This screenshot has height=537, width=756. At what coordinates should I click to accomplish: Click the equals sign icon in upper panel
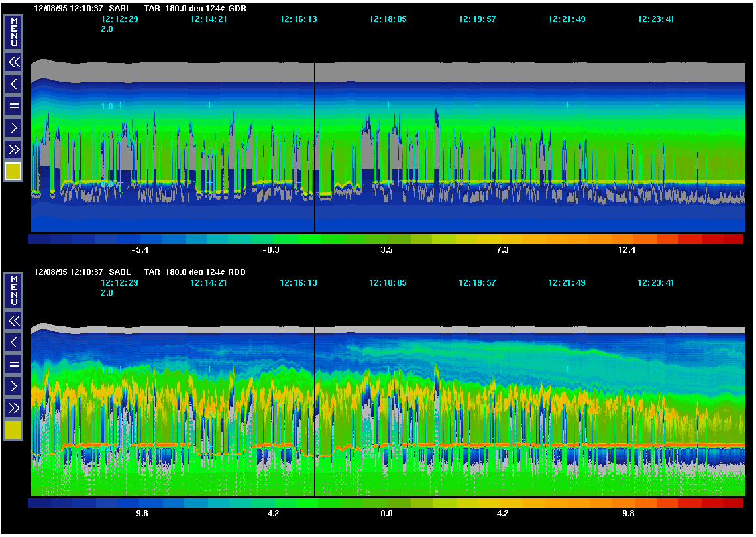[13, 105]
